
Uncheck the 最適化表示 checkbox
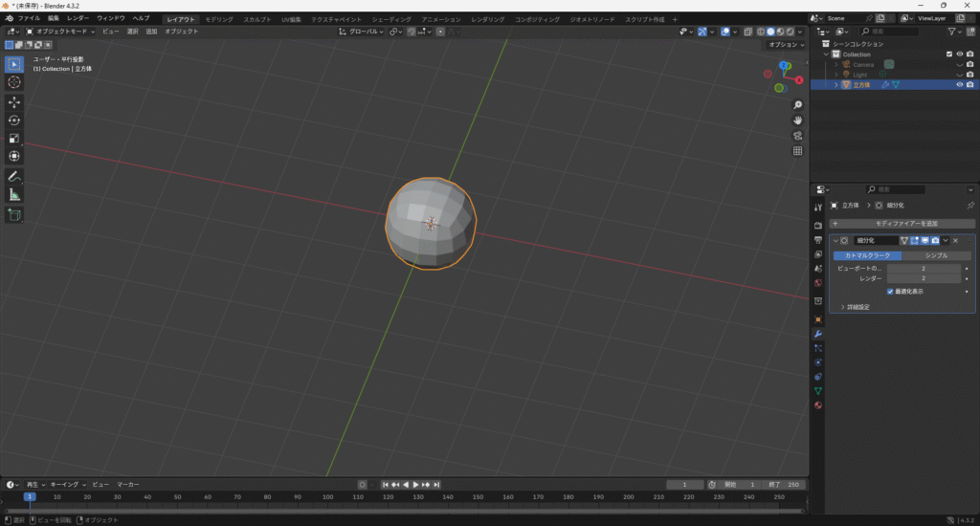coord(890,292)
